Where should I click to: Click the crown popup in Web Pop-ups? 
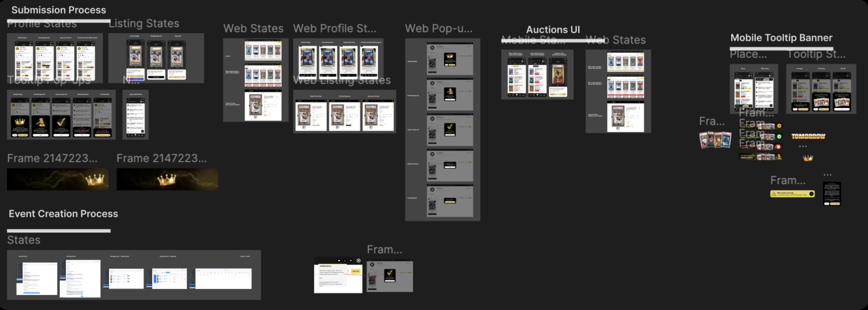pyautogui.click(x=450, y=59)
